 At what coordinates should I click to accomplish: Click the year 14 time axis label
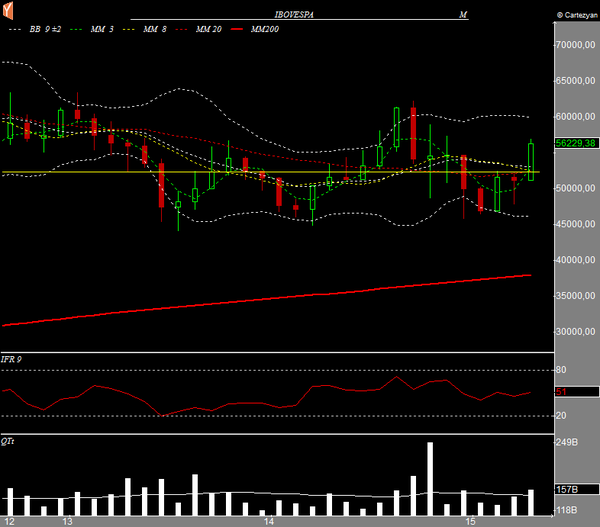pyautogui.click(x=269, y=521)
